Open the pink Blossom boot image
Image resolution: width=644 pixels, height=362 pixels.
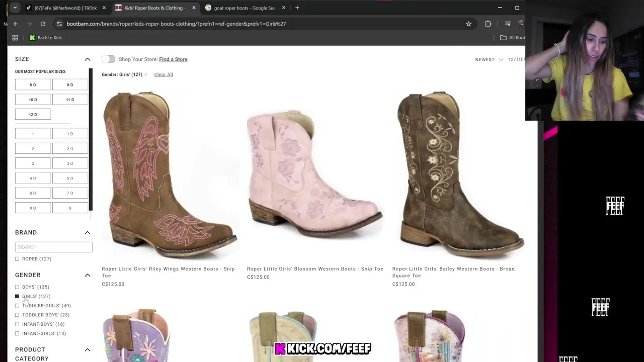click(x=315, y=174)
